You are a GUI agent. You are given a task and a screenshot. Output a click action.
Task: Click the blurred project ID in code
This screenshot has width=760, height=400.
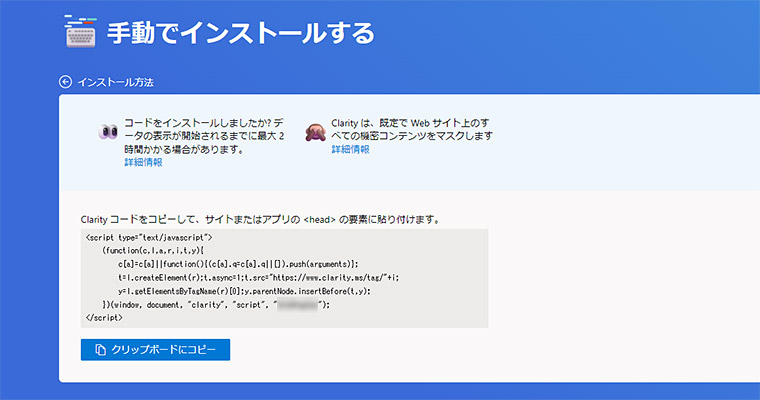click(297, 305)
